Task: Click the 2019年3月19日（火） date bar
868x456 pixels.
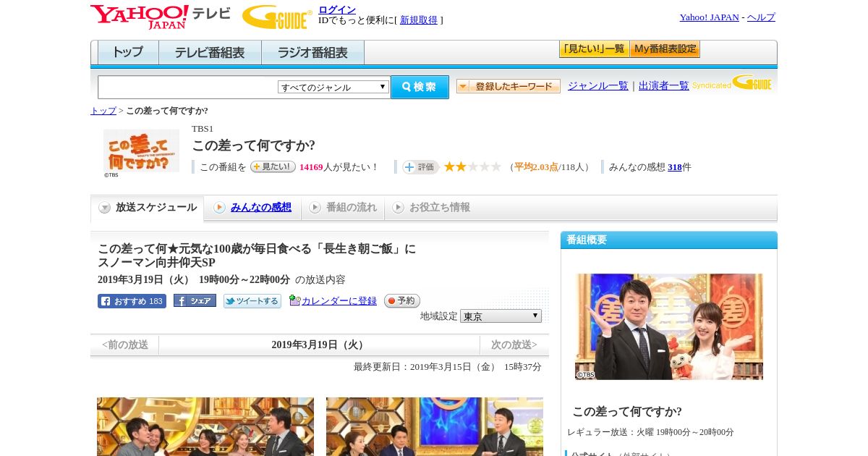Action: click(x=319, y=345)
